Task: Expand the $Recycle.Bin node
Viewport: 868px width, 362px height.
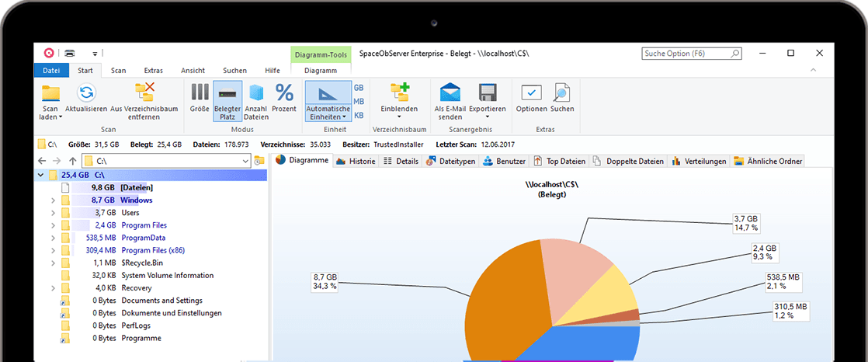Action: pos(53,263)
